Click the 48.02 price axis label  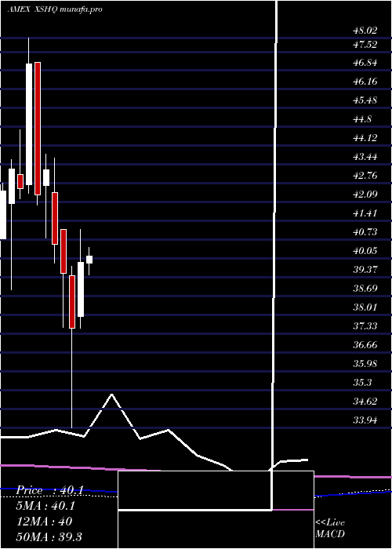click(x=365, y=31)
